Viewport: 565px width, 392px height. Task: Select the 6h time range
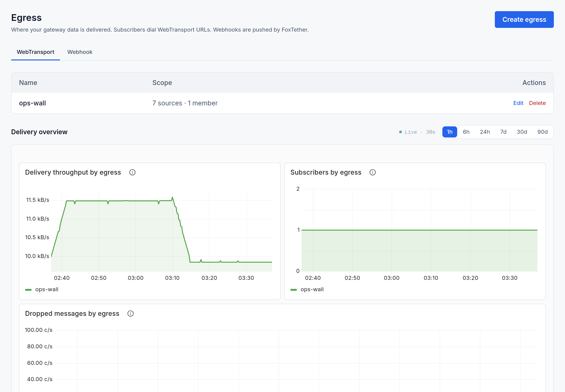coord(466,132)
